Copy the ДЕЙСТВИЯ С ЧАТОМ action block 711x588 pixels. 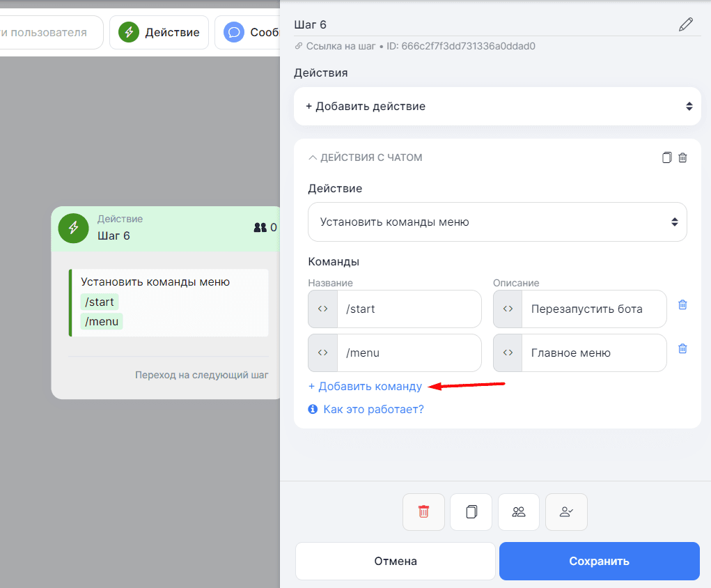(666, 157)
